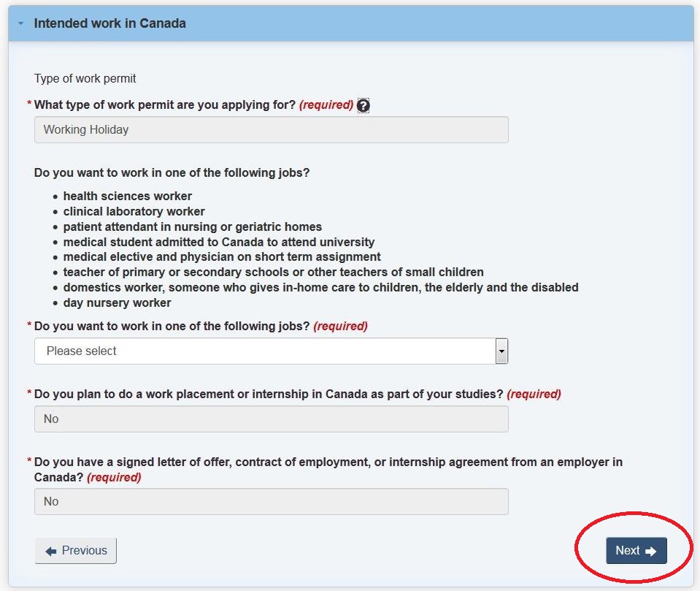Viewport: 700px width, 591px height.
Task: Go to the Next page
Action: 636,551
